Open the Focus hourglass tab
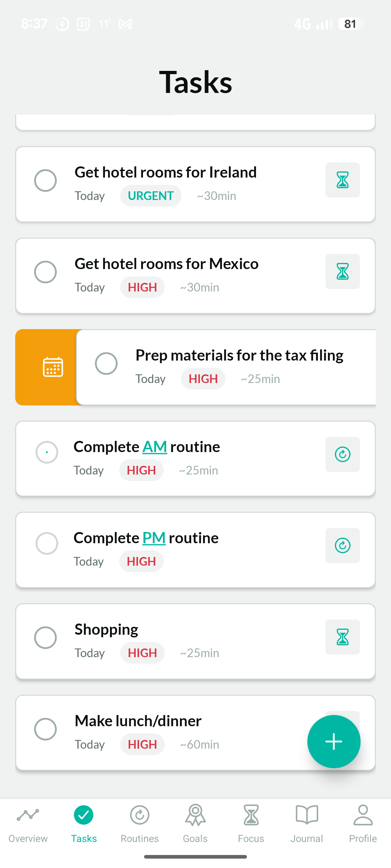This screenshot has width=391, height=868. coord(251,822)
